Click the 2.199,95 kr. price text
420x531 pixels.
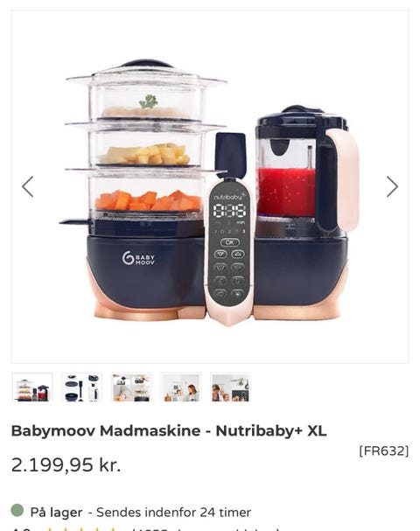coord(66,465)
